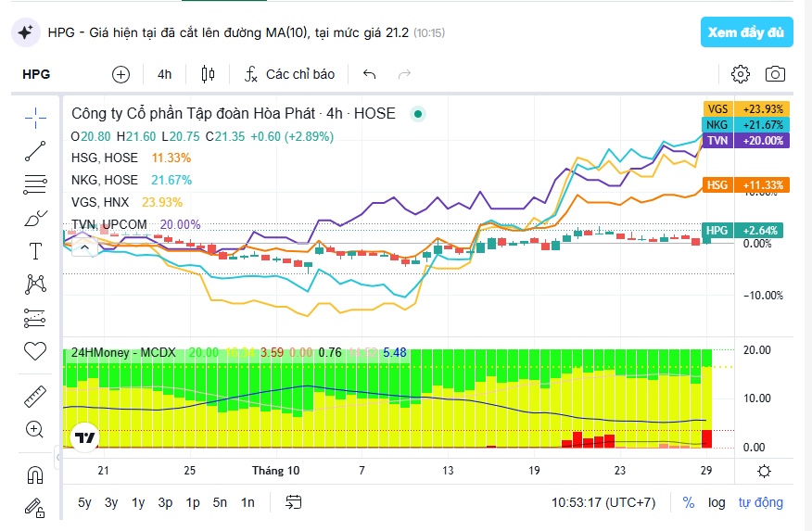Undo the last chart action
Viewport: 812px width, 531px height.
369,74
